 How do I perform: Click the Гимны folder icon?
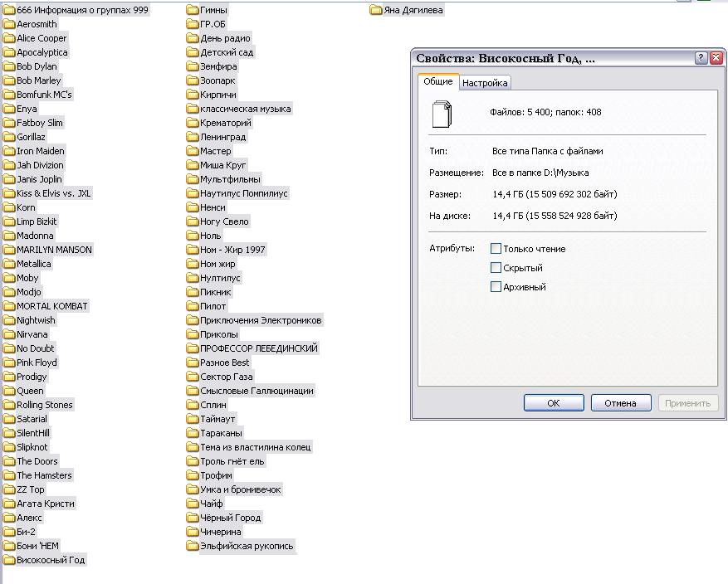tap(193, 10)
